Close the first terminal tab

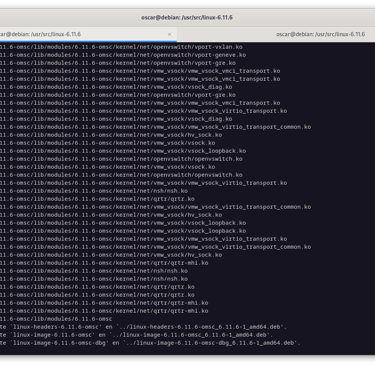(169, 34)
